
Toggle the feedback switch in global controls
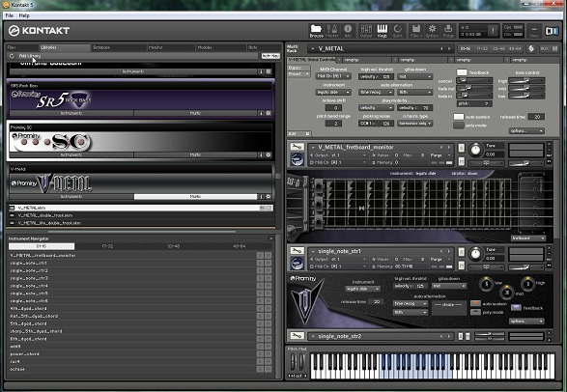(462, 72)
